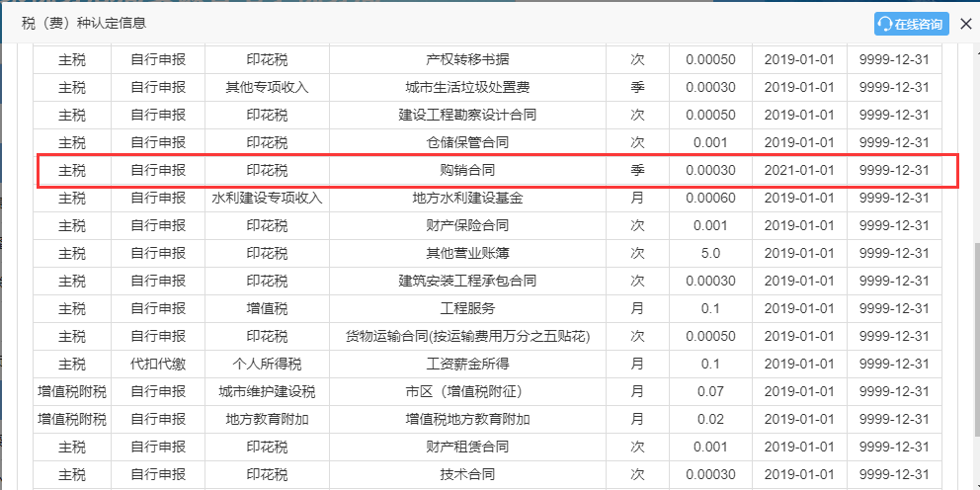
Task: Click 0.001 rate in the 财产租赁合同 row
Action: pyautogui.click(x=710, y=447)
